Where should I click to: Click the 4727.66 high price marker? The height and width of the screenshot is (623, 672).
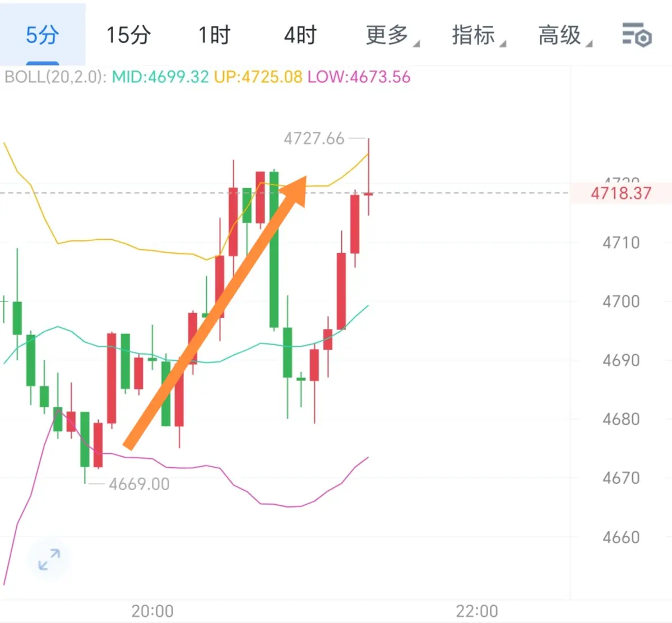pos(314,139)
